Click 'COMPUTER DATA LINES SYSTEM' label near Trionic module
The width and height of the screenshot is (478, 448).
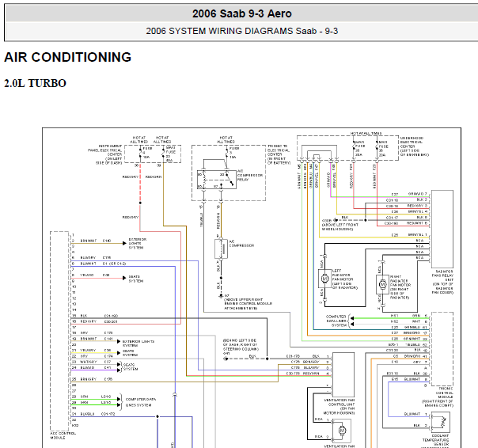pyautogui.click(x=336, y=321)
